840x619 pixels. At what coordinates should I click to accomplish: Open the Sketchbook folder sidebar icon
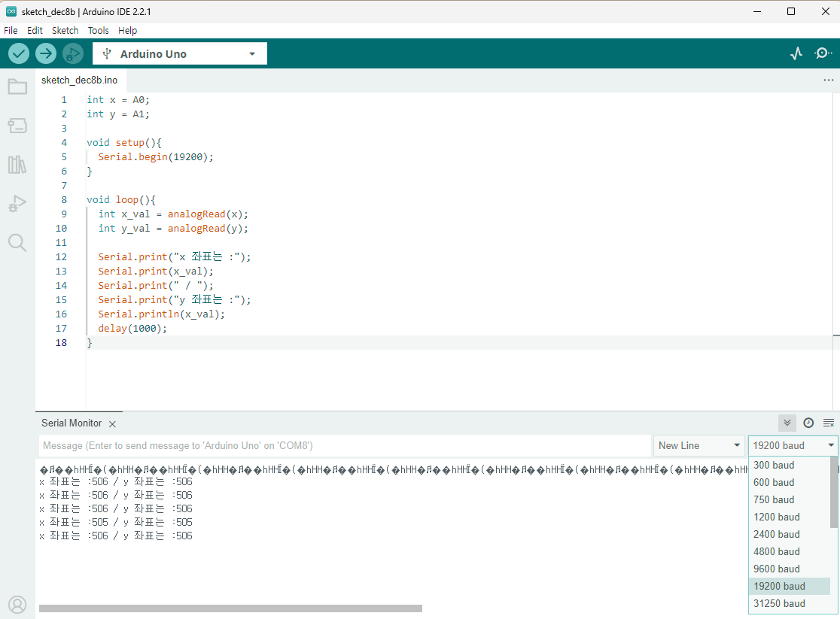click(x=17, y=86)
